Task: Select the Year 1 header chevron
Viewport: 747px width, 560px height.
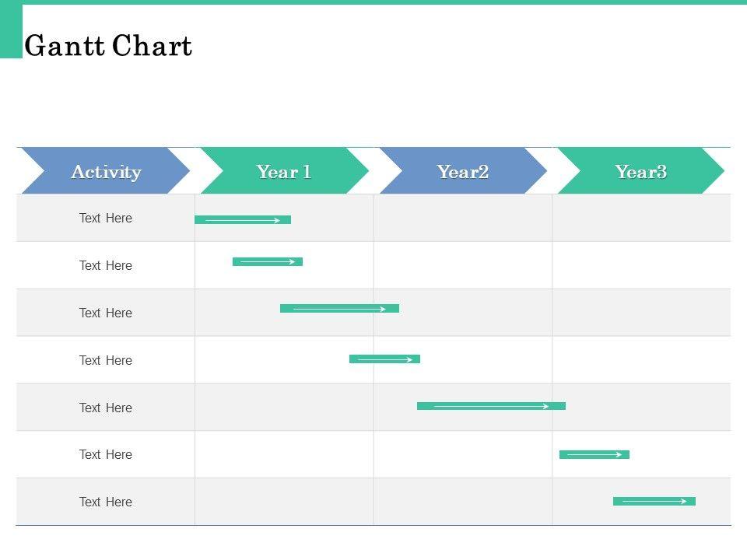Action: pos(284,171)
